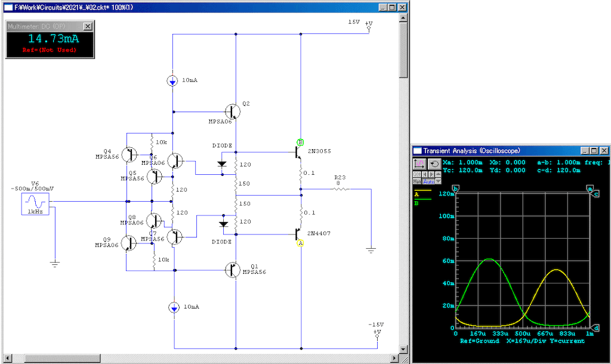
Task: Enable Auto scaling in oscilloscope
Action: point(428,181)
